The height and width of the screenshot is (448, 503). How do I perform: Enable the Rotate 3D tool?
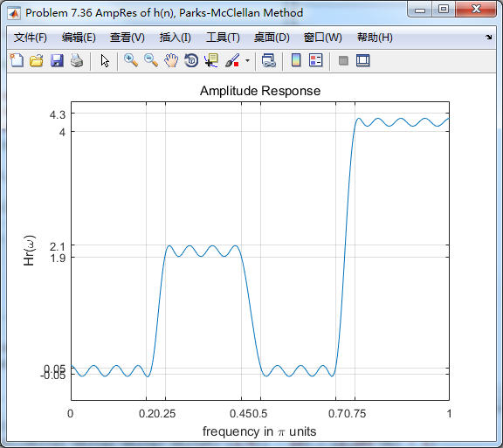(x=191, y=60)
